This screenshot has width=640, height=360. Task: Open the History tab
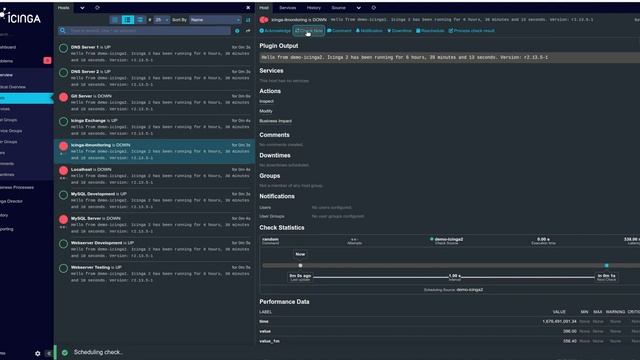coord(313,8)
